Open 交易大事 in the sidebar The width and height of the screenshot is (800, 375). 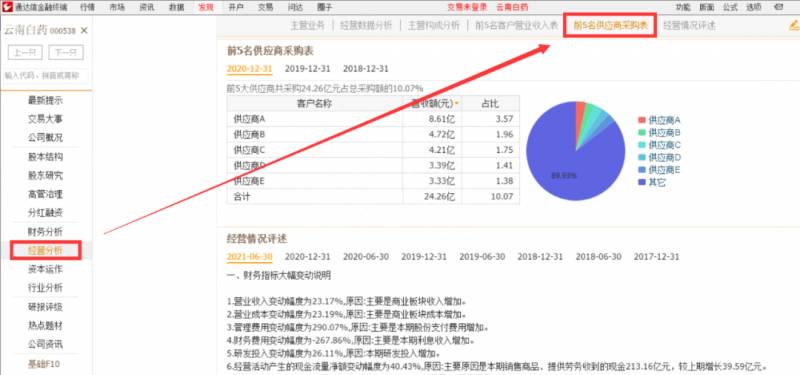(45, 119)
